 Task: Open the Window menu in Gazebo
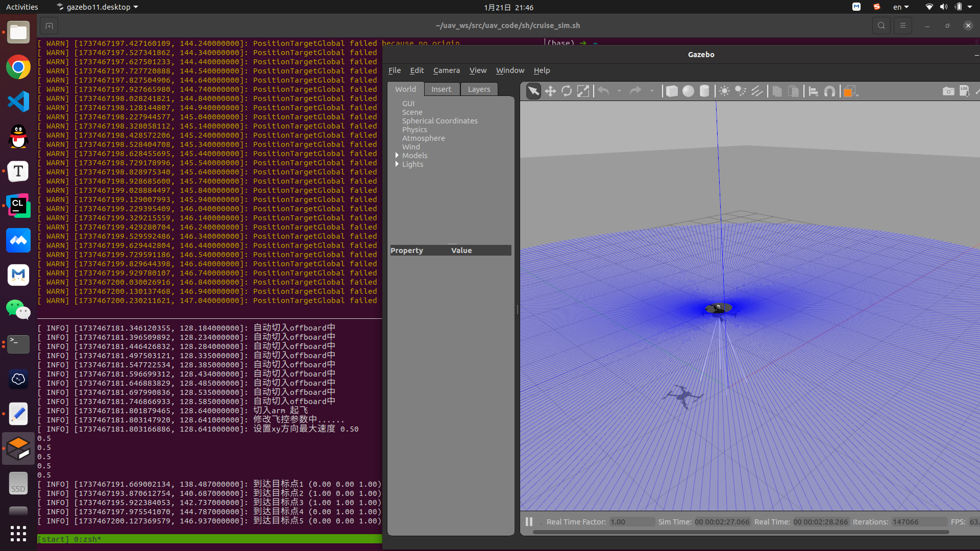(x=510, y=70)
